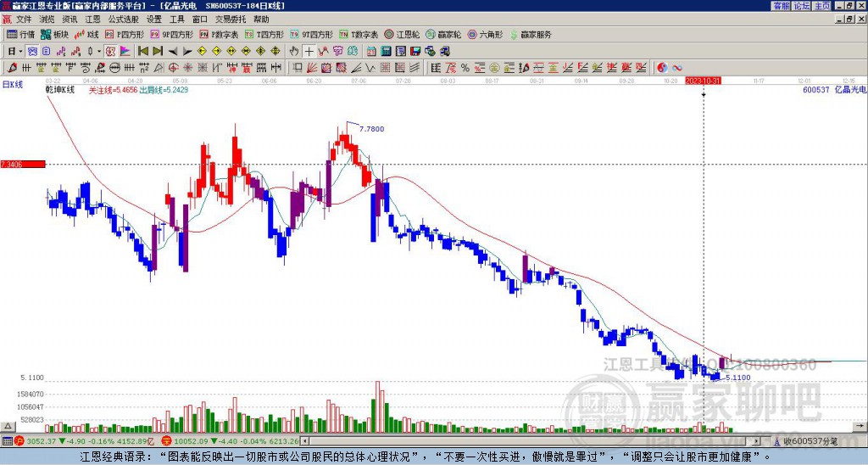Viewport: 868px width, 465px height.
Task: Switch to the K线 chart view
Action: click(x=86, y=34)
